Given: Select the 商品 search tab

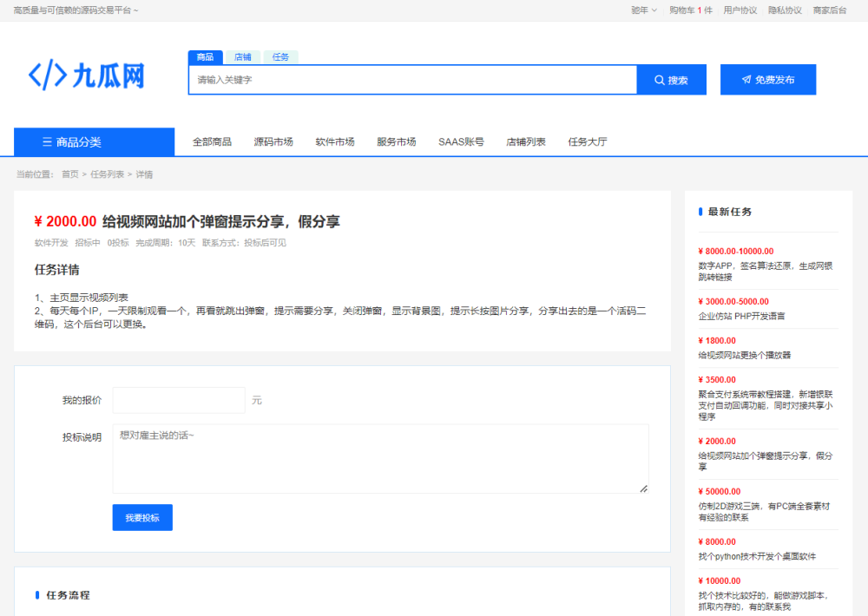Looking at the screenshot, I should (205, 57).
